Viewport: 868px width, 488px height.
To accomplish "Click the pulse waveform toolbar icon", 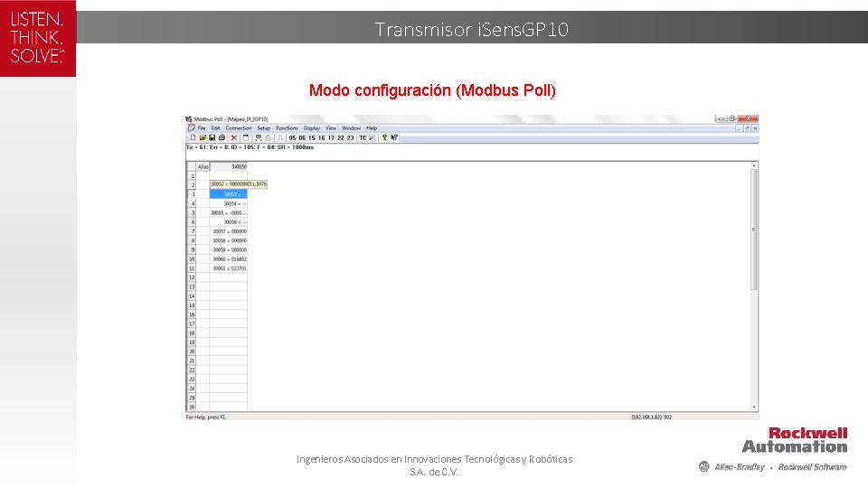I will (x=280, y=137).
